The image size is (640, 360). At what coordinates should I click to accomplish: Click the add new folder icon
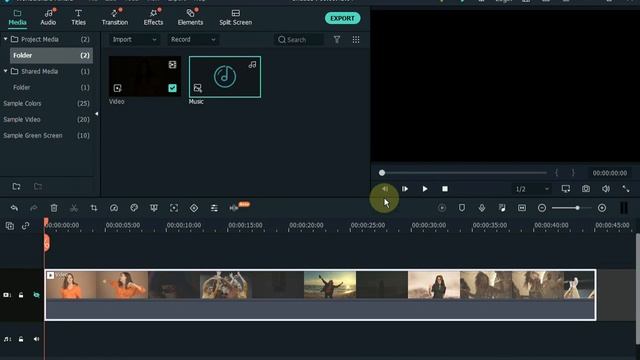16,187
